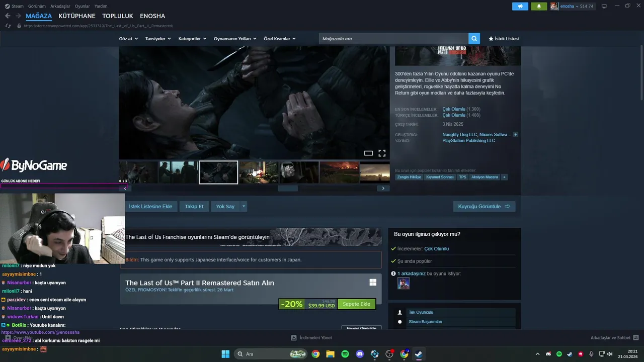Click the Windows platform icon in purchase box
The width and height of the screenshot is (644, 362).
pyautogui.click(x=373, y=283)
